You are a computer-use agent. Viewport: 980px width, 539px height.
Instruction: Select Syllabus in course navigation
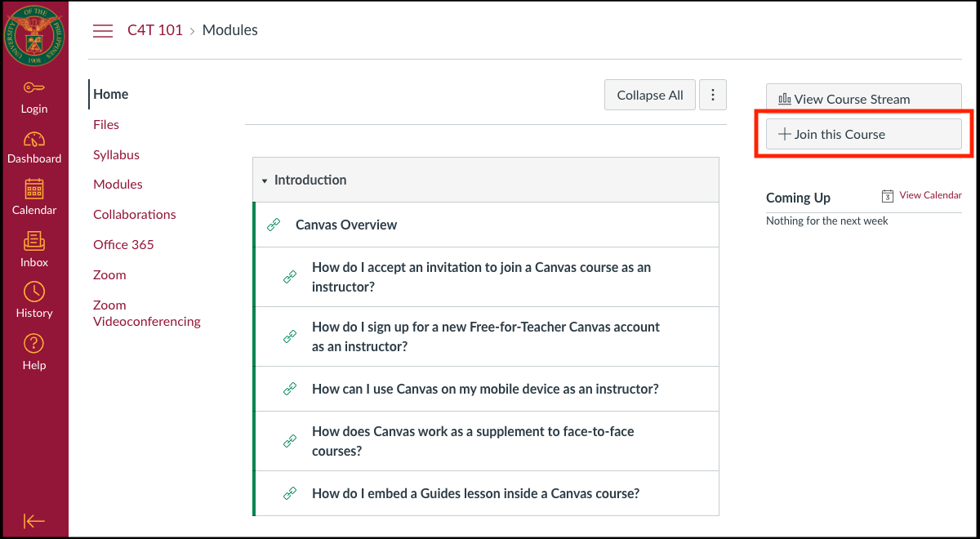click(x=116, y=154)
